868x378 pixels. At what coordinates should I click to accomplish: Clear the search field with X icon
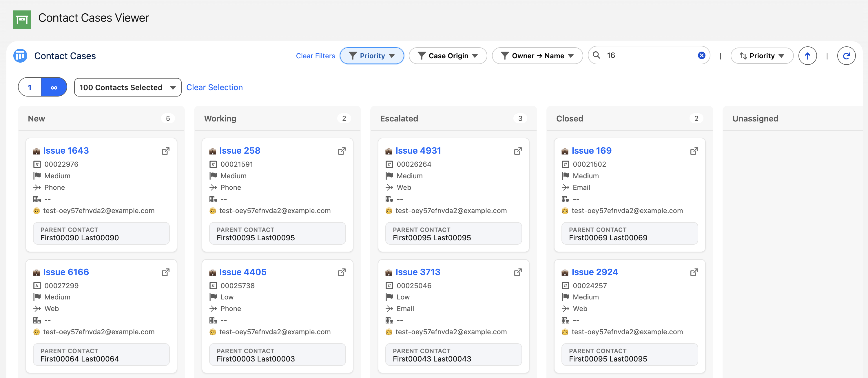tap(701, 55)
